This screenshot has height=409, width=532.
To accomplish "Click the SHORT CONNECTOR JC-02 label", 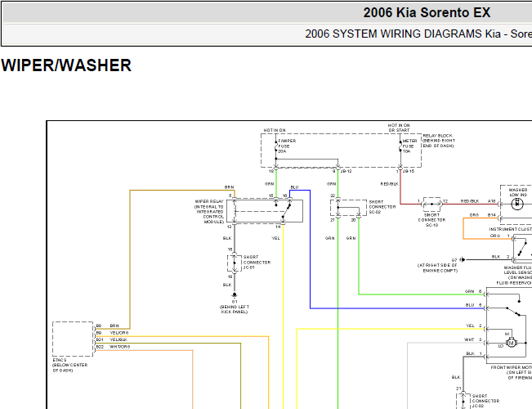I will [x=485, y=401].
